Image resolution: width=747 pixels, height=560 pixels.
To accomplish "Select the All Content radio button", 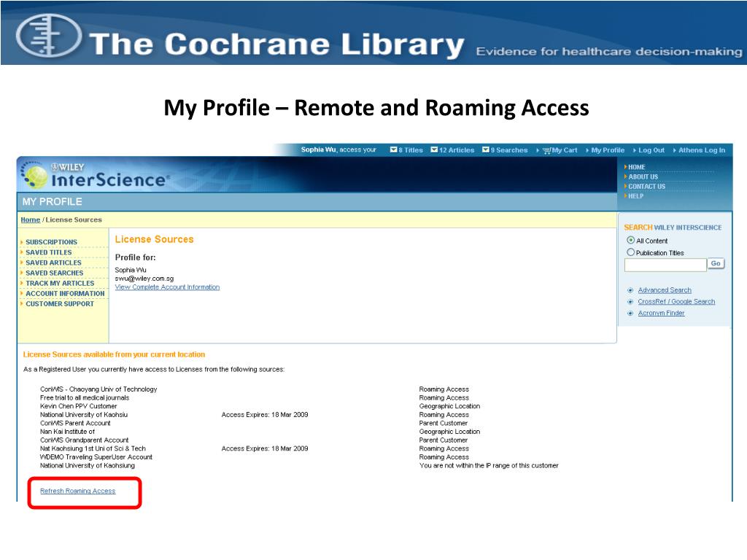I will tap(630, 240).
